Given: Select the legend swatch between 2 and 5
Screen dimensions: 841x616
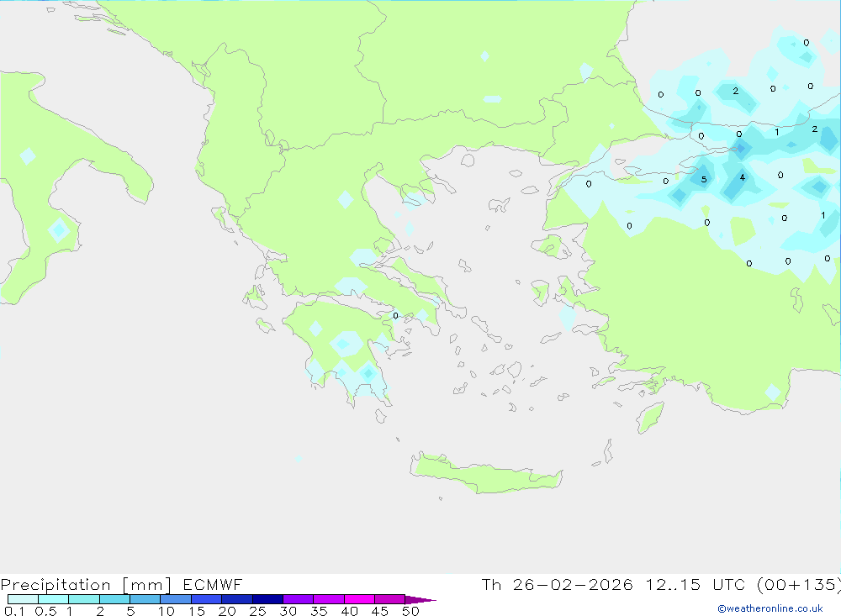Looking at the screenshot, I should [114, 599].
